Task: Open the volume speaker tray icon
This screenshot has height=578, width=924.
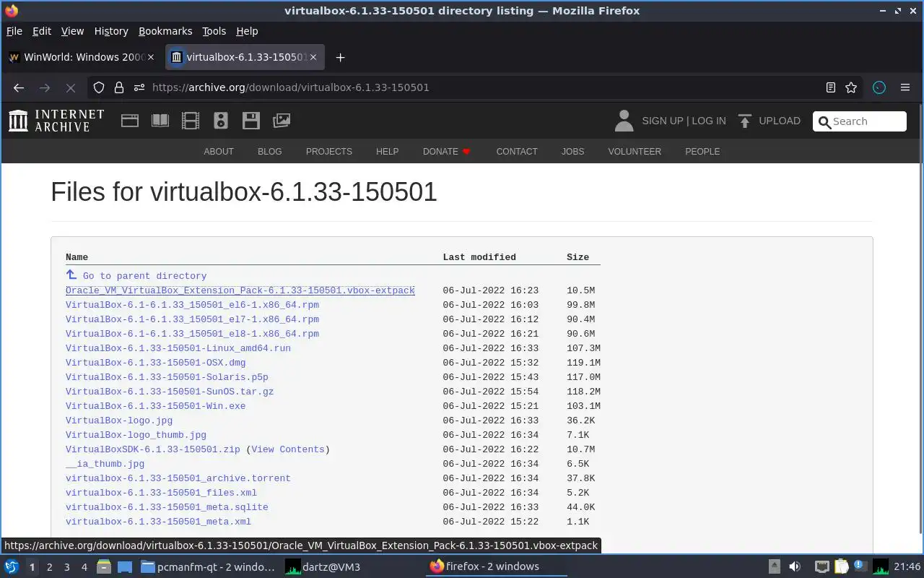Action: (x=795, y=566)
